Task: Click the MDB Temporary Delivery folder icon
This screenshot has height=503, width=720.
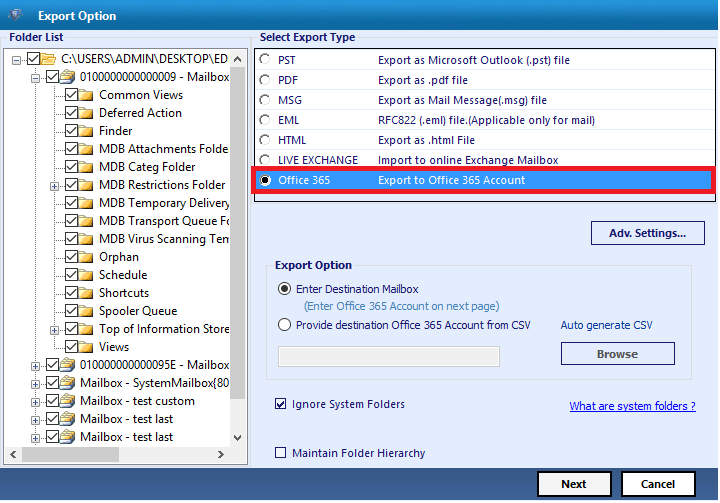Action: pyautogui.click(x=85, y=203)
